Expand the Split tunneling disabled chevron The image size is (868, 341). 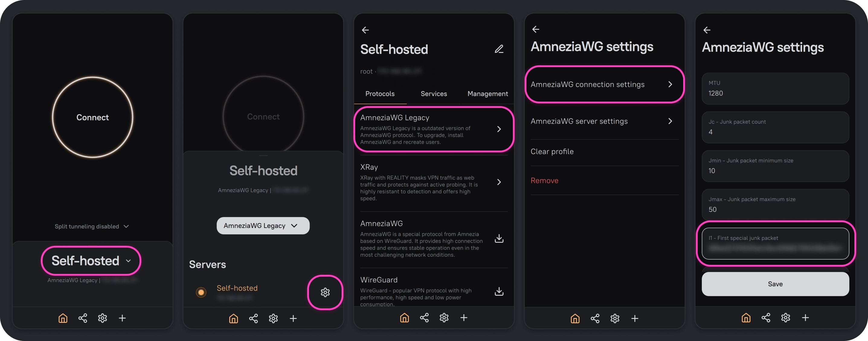(x=126, y=226)
